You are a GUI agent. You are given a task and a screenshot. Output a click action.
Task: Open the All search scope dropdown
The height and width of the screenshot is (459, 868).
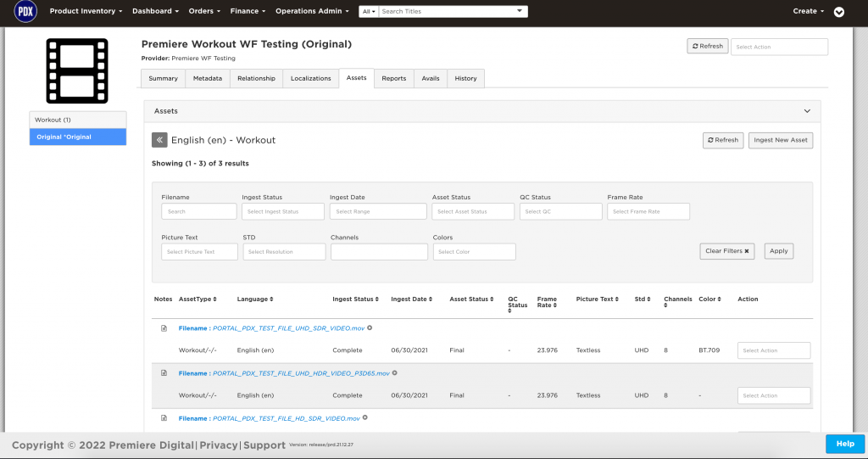pyautogui.click(x=369, y=12)
